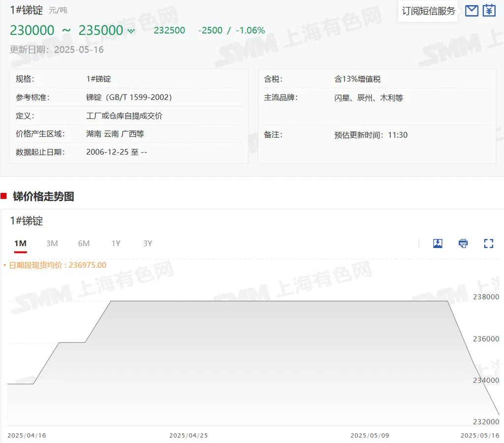Expand the chart to fullscreen
Image resolution: width=504 pixels, height=443 pixels.
(x=488, y=243)
